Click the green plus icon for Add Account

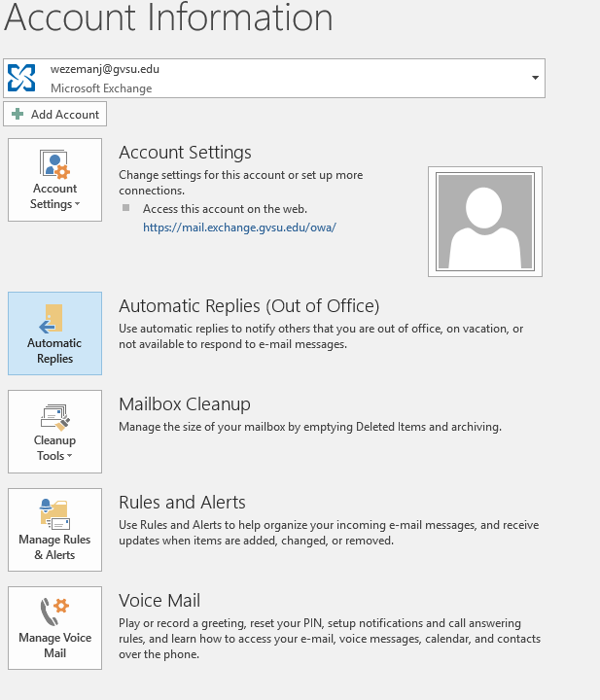[x=17, y=115]
